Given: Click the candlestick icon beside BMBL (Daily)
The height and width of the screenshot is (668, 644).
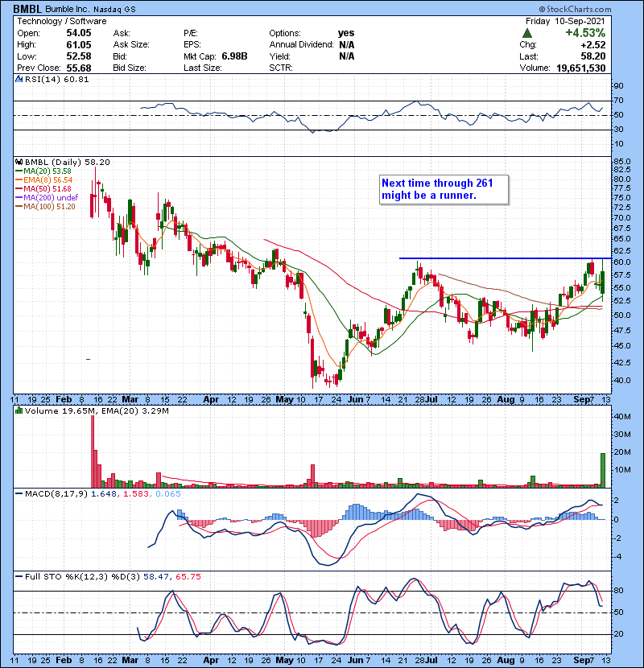Looking at the screenshot, I should 19,162.
